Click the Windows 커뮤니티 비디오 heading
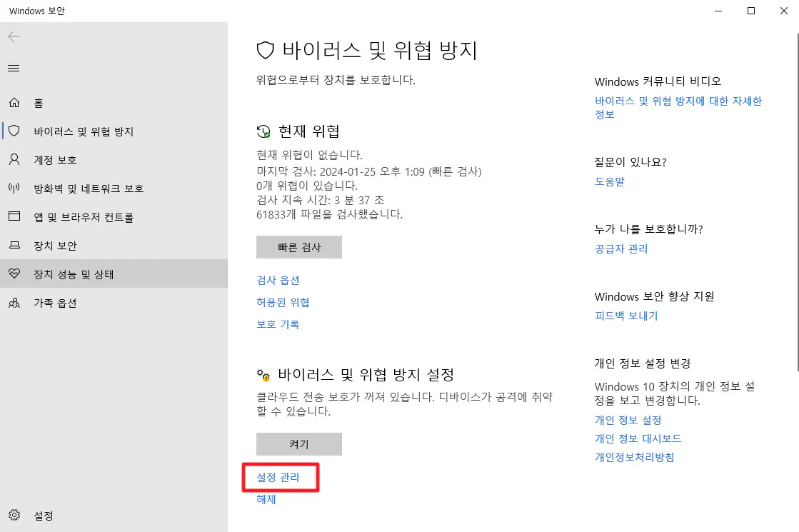 [x=658, y=81]
